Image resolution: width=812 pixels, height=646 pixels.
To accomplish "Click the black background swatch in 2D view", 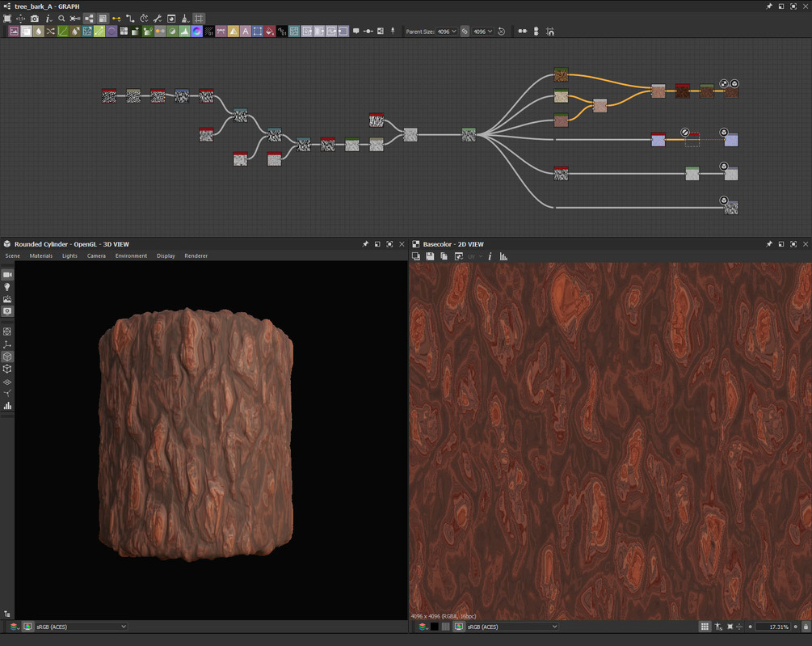I will [434, 627].
